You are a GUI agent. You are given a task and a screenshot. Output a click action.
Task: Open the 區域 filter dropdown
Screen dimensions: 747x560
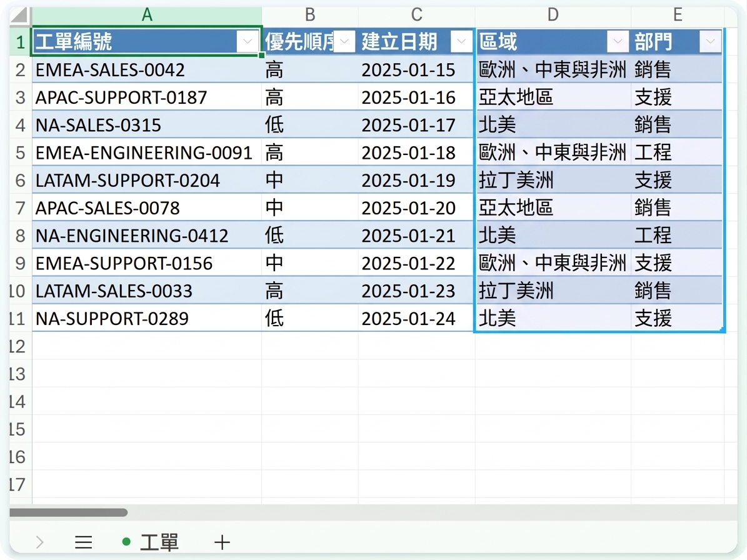(x=618, y=41)
